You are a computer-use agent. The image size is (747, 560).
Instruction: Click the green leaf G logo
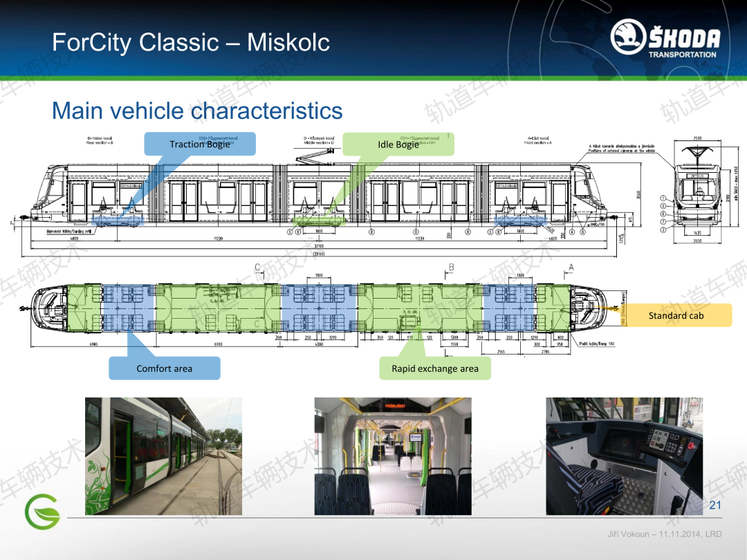(42, 512)
